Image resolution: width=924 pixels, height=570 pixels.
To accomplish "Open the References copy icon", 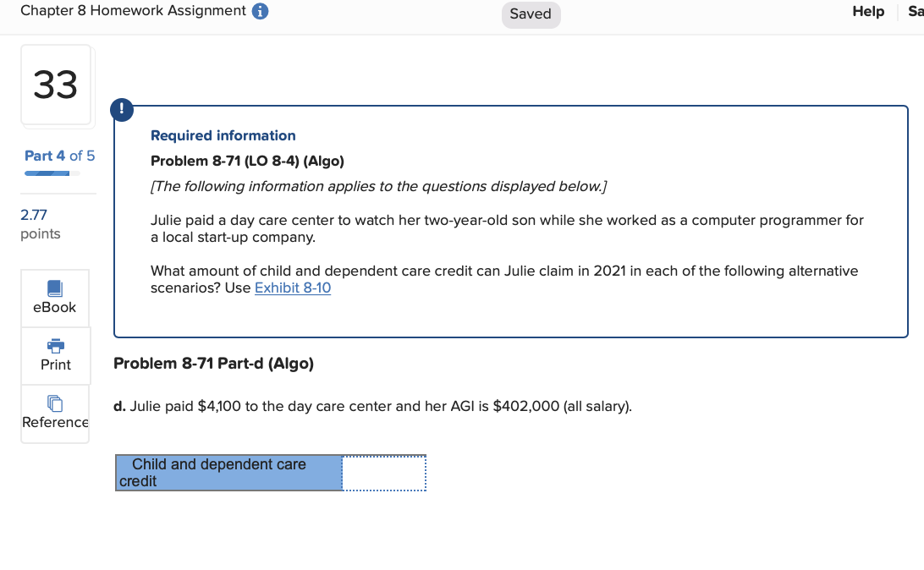I will click(55, 403).
